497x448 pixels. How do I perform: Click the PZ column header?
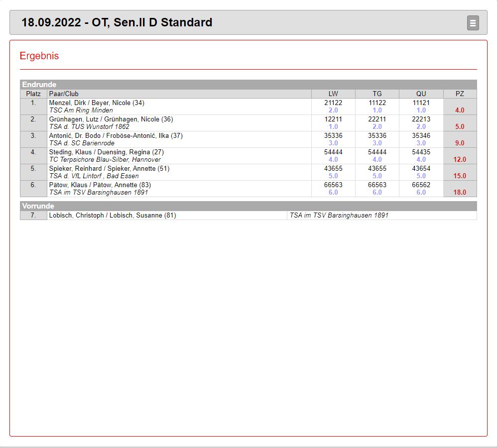coord(460,94)
